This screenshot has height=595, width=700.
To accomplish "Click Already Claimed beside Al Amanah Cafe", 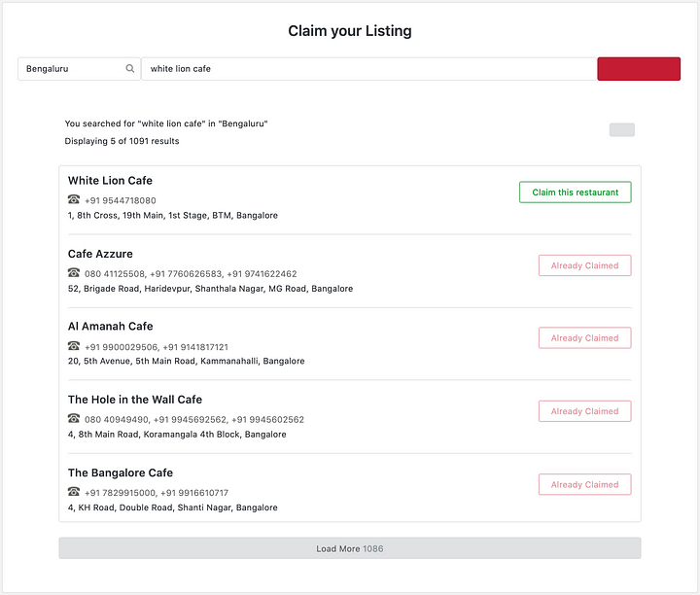I will [584, 338].
